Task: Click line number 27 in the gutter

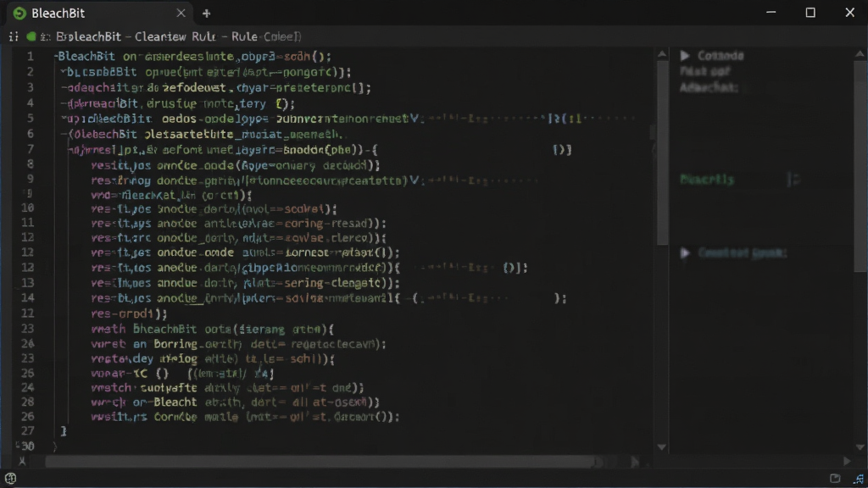Action: pos(28,430)
